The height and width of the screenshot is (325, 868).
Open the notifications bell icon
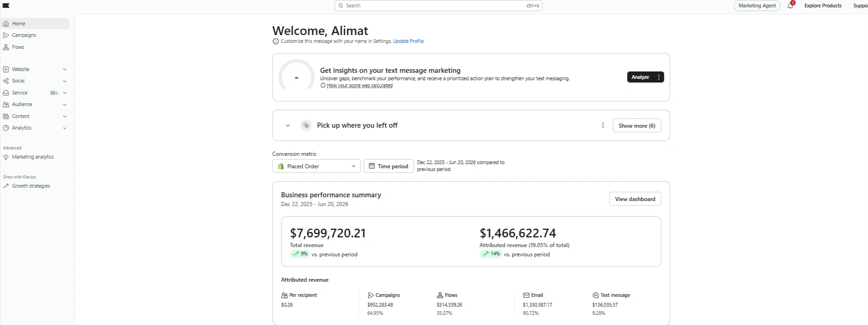tap(790, 6)
